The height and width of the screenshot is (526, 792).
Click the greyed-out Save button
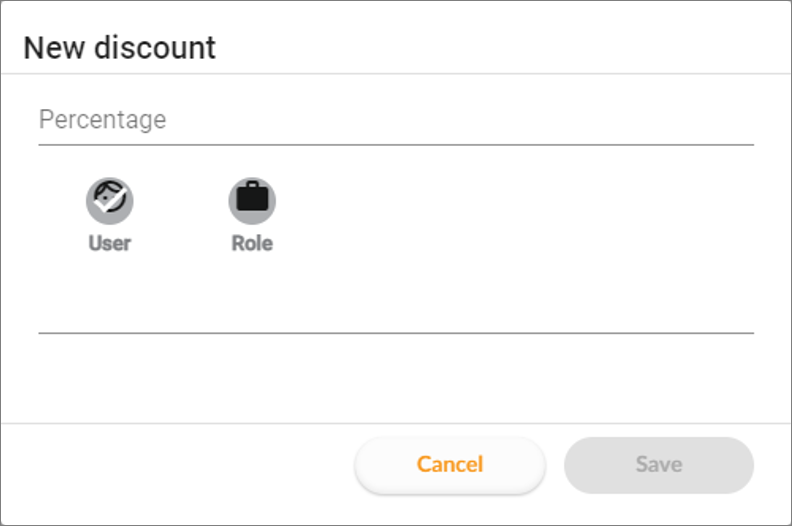coord(659,465)
